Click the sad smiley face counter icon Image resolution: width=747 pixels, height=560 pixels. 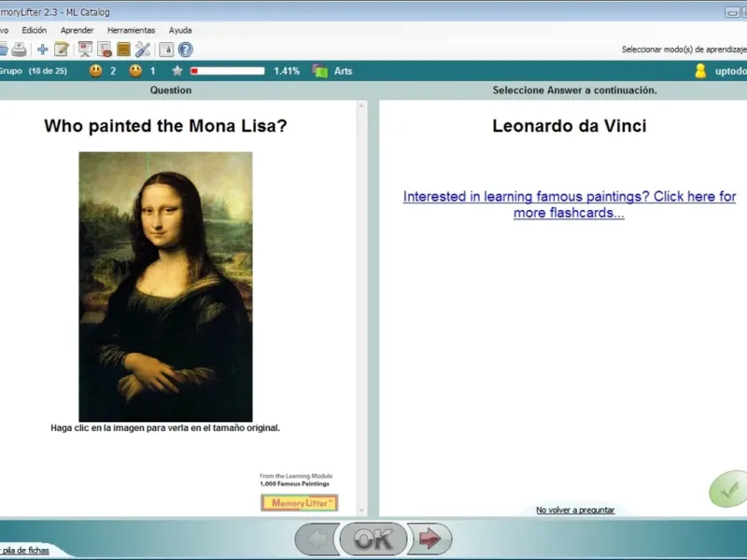135,71
